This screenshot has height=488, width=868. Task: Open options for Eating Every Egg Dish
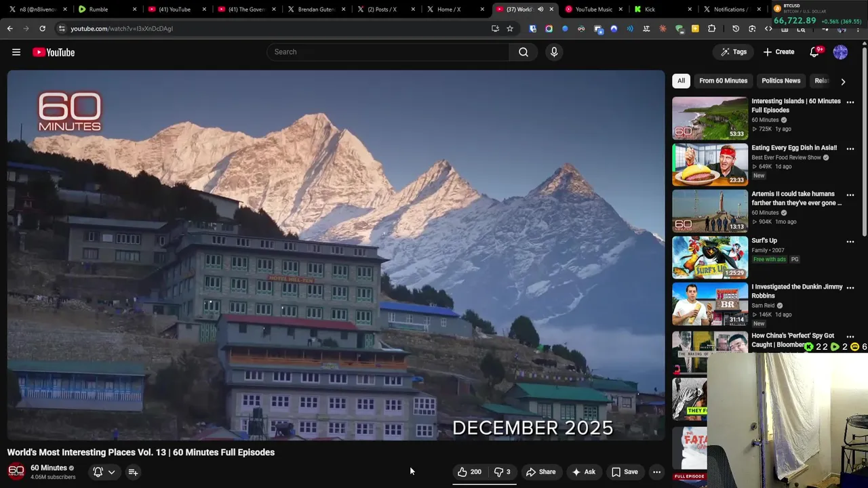[x=850, y=148]
